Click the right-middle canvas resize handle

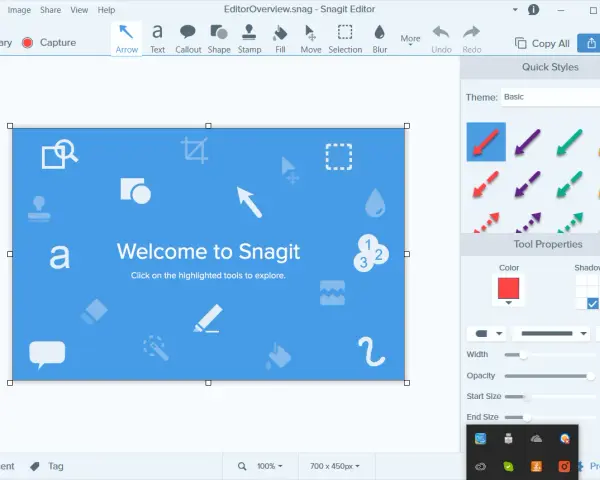[x=407, y=254]
